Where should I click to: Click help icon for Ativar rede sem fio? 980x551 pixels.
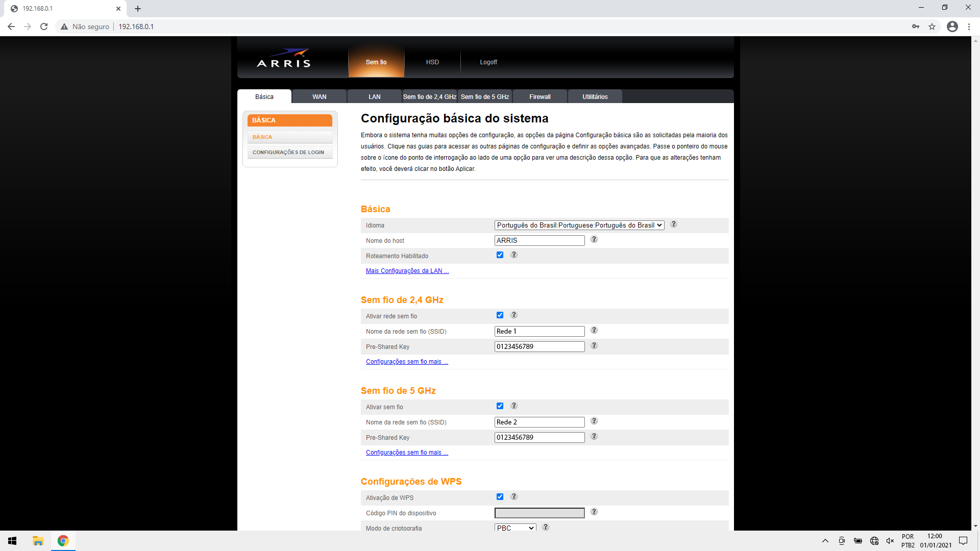[x=514, y=315]
